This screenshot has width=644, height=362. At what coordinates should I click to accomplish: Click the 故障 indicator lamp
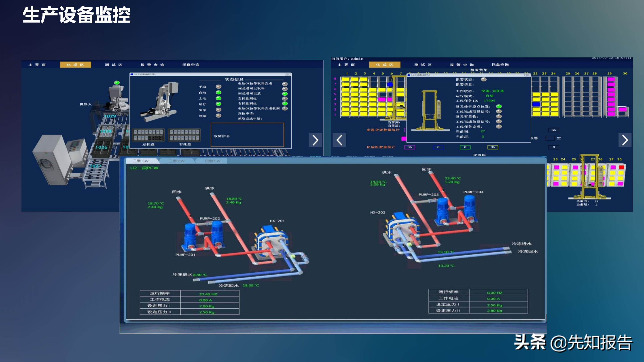pyautogui.click(x=218, y=116)
